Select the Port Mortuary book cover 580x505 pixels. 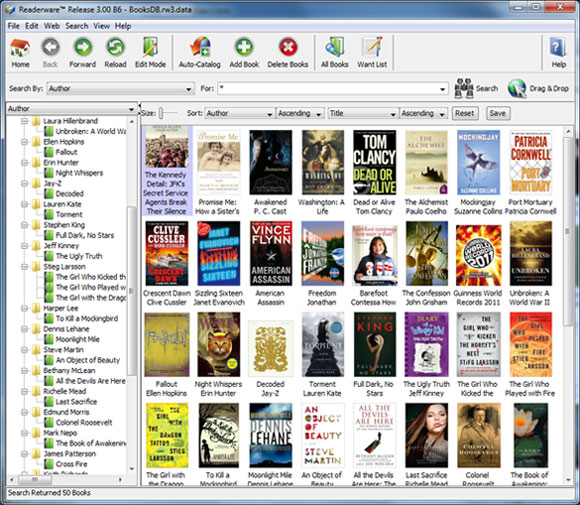[530, 162]
